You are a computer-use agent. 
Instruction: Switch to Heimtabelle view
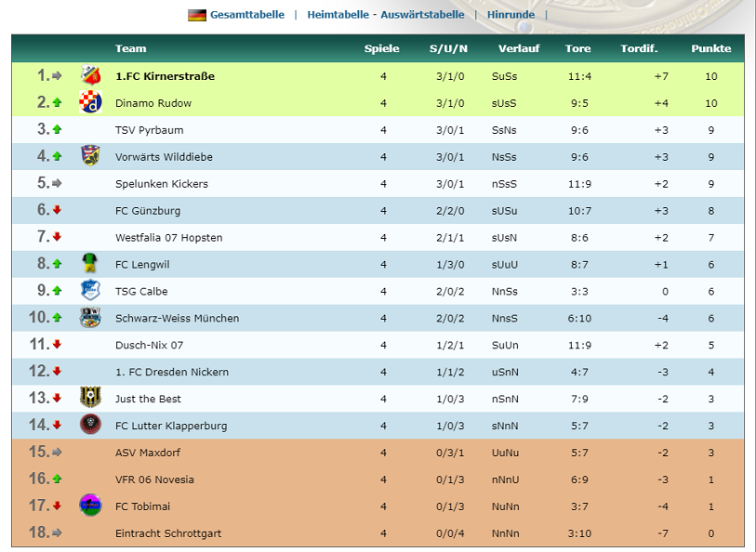[338, 15]
